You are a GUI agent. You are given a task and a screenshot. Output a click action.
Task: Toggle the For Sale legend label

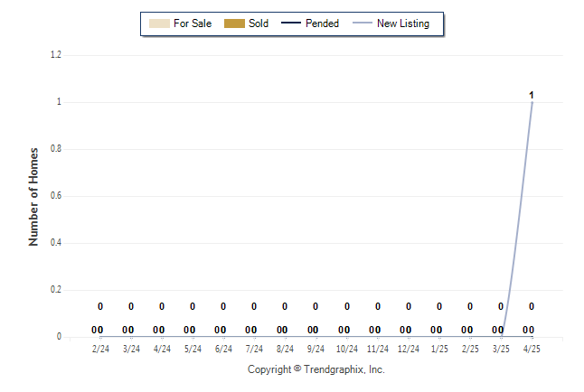pyautogui.click(x=193, y=23)
